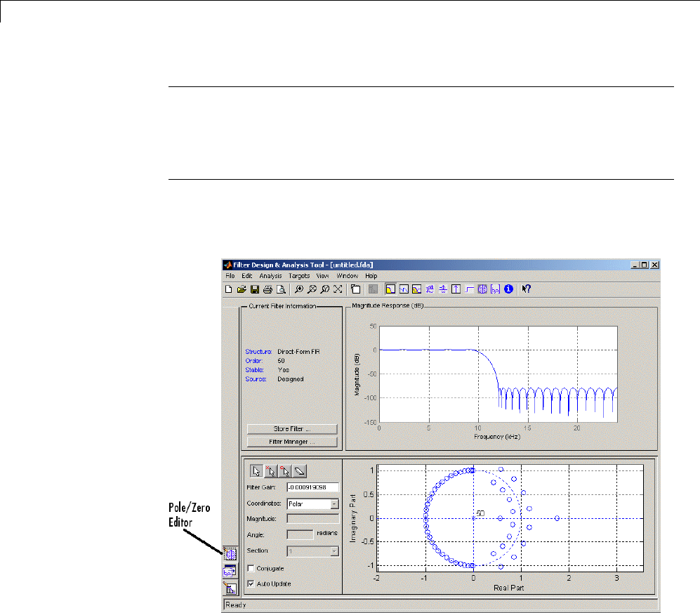The height and width of the screenshot is (613, 700).
Task: Open the Analysis menu
Action: pyautogui.click(x=270, y=276)
